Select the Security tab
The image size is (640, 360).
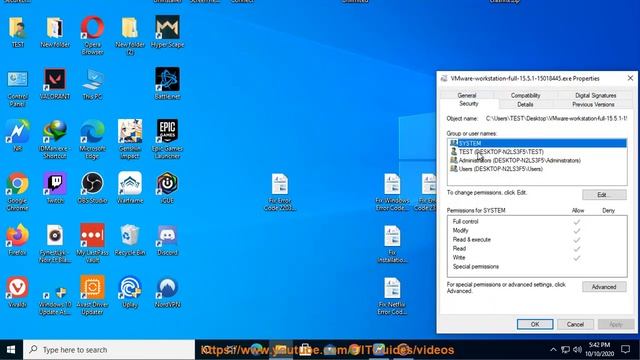tap(469, 104)
